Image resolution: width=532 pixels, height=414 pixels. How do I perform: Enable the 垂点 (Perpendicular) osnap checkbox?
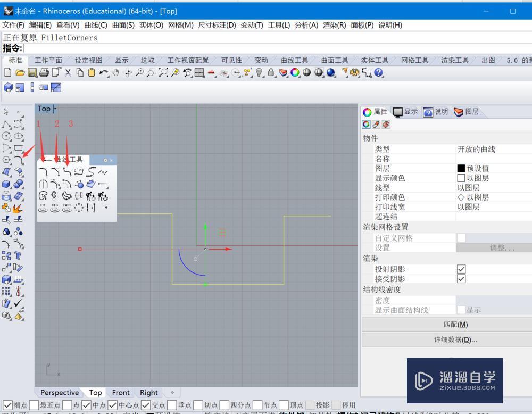pos(172,405)
